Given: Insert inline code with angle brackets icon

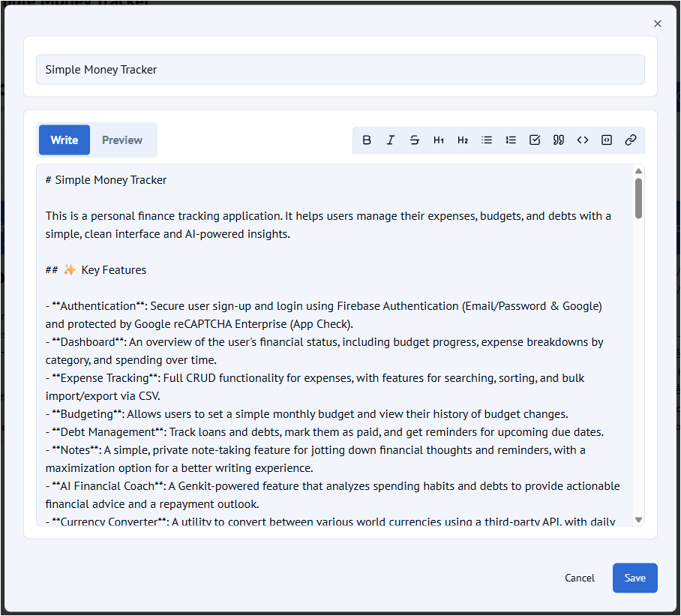Looking at the screenshot, I should click(x=583, y=140).
